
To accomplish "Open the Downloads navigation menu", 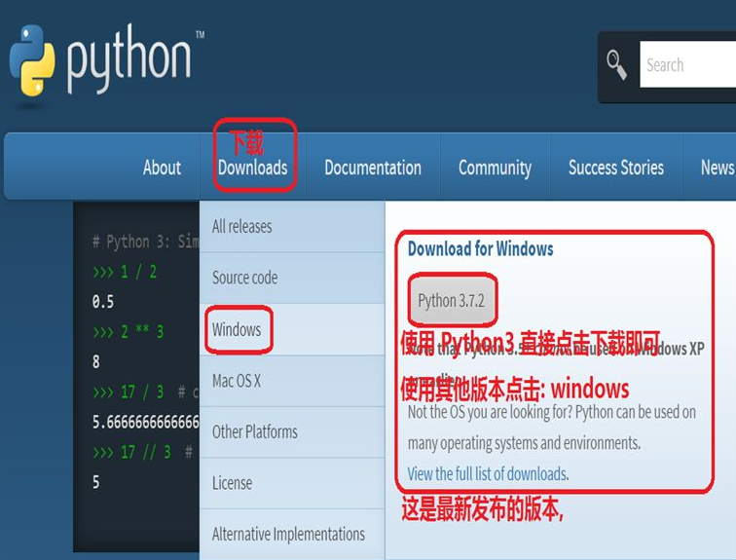I will (x=253, y=168).
